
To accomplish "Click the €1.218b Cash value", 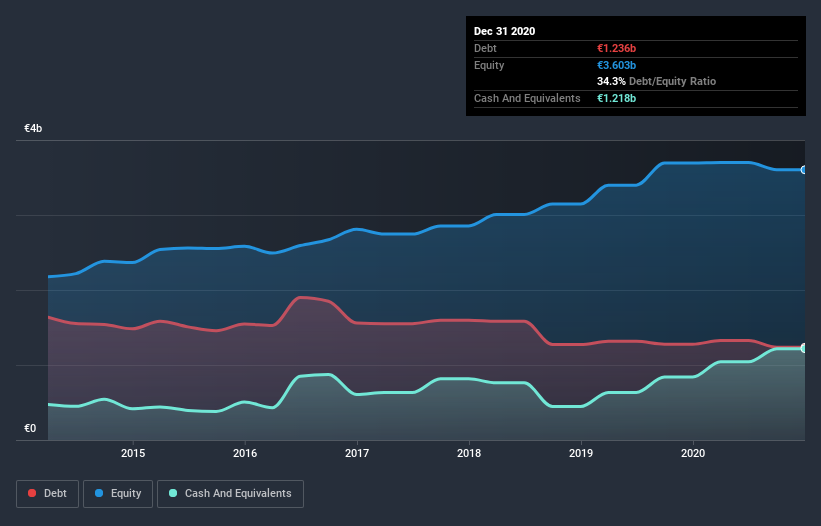I will 616,98.
